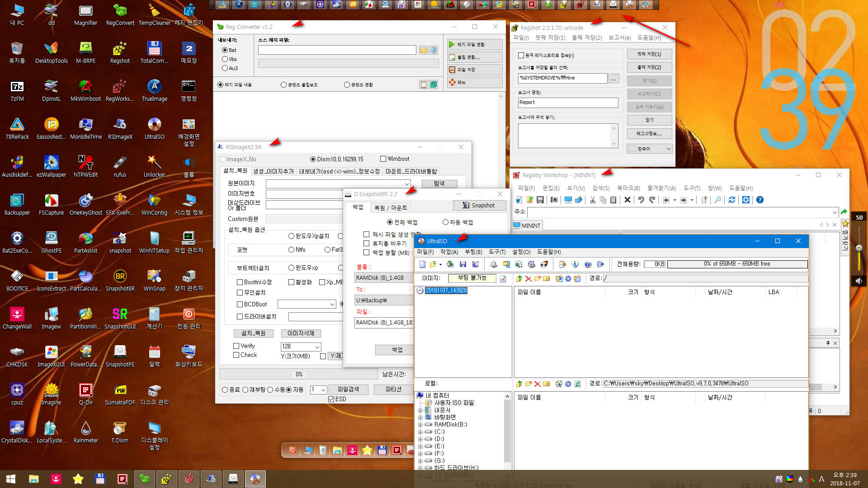
Task: Click the 레지 파일 변환 button in Reg Converter
Action: tap(475, 44)
